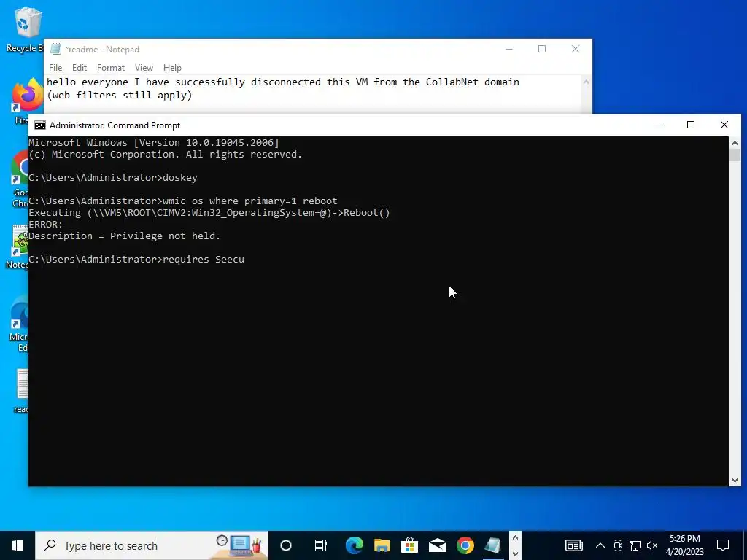Viewport: 747px width, 560px height.
Task: Click the 'hello everyone' line in Notepad
Action: click(x=283, y=82)
